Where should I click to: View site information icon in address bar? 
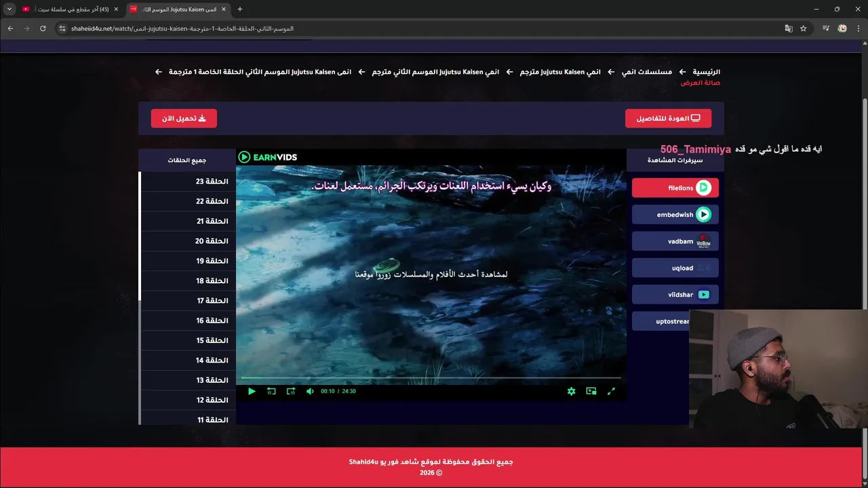[x=62, y=28]
